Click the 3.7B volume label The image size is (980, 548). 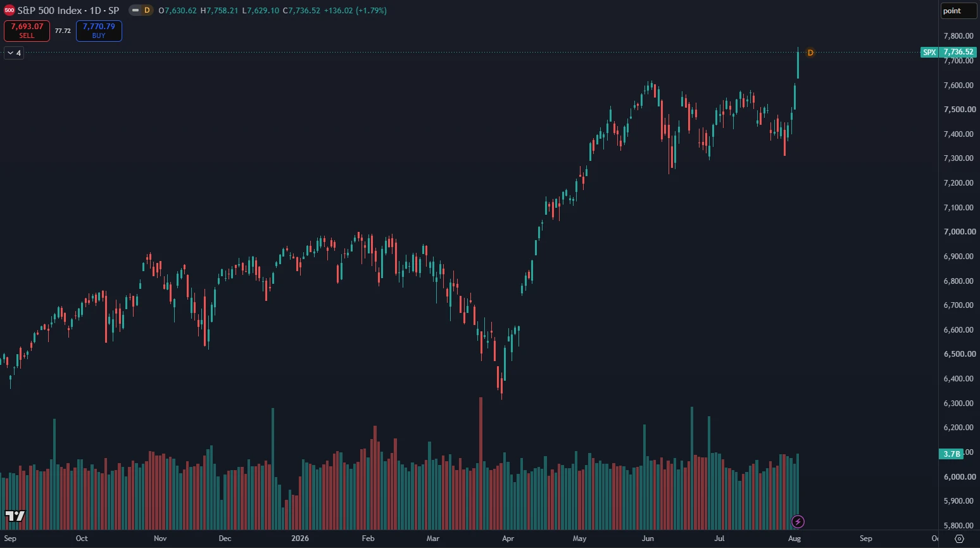pos(952,454)
